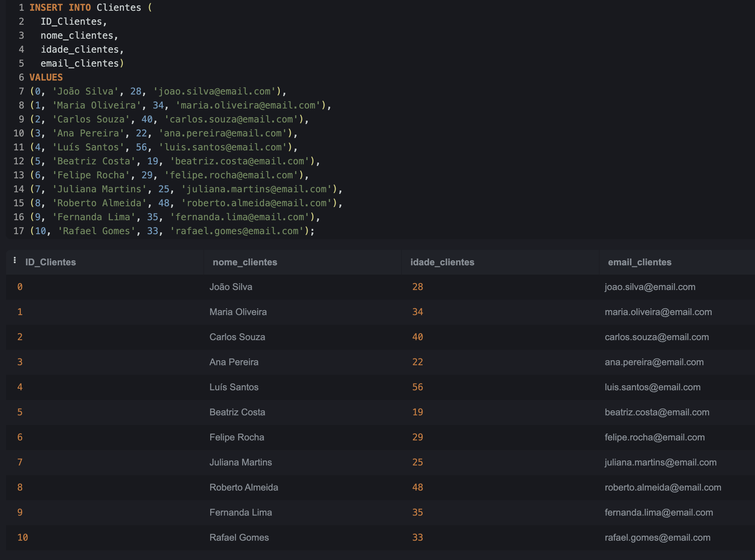Click the cell 'Beatriz Costa' in the results
This screenshot has width=755, height=560.
pyautogui.click(x=237, y=412)
